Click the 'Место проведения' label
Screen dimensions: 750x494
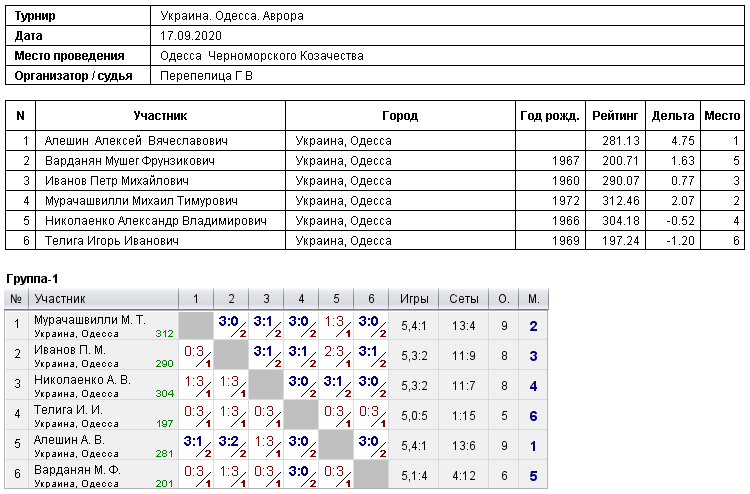(x=69, y=56)
